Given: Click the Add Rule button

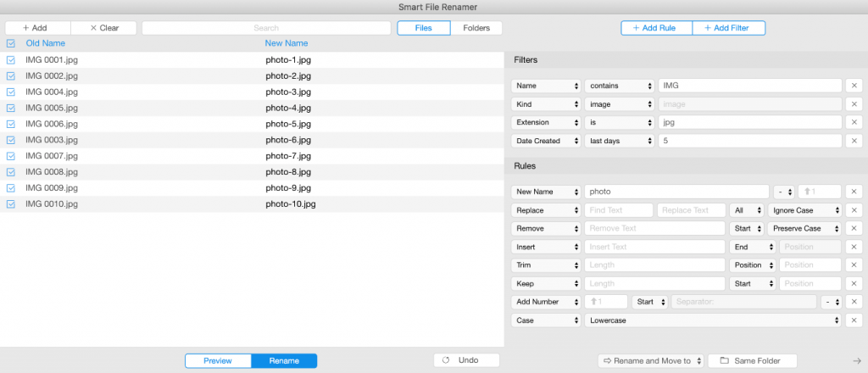Looking at the screenshot, I should [x=657, y=28].
